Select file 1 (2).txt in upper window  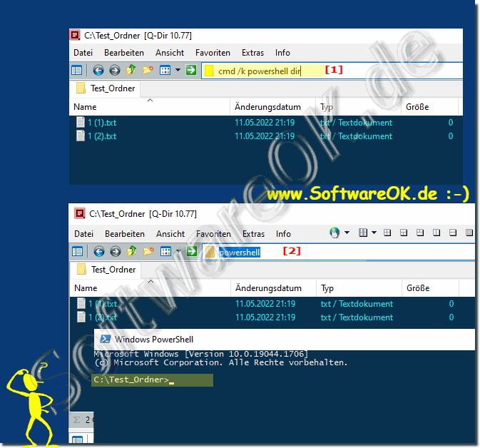click(96, 136)
